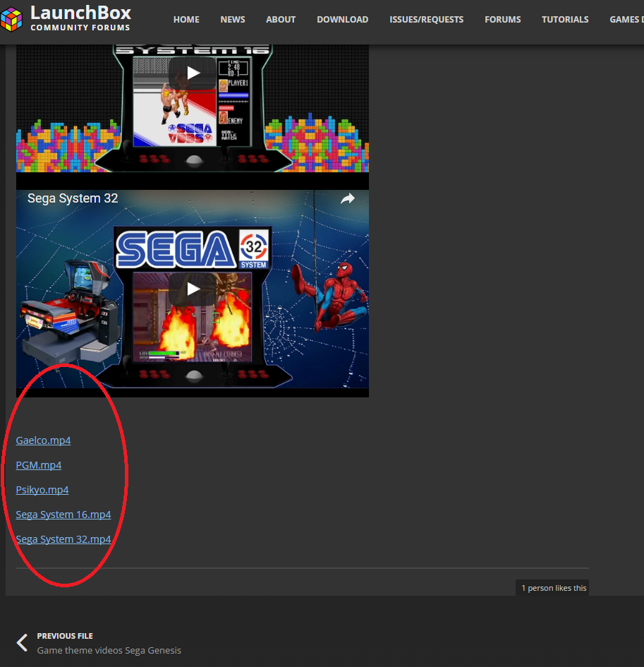This screenshot has height=667, width=644.
Task: Play the Sega System 32 video
Action: (x=193, y=289)
